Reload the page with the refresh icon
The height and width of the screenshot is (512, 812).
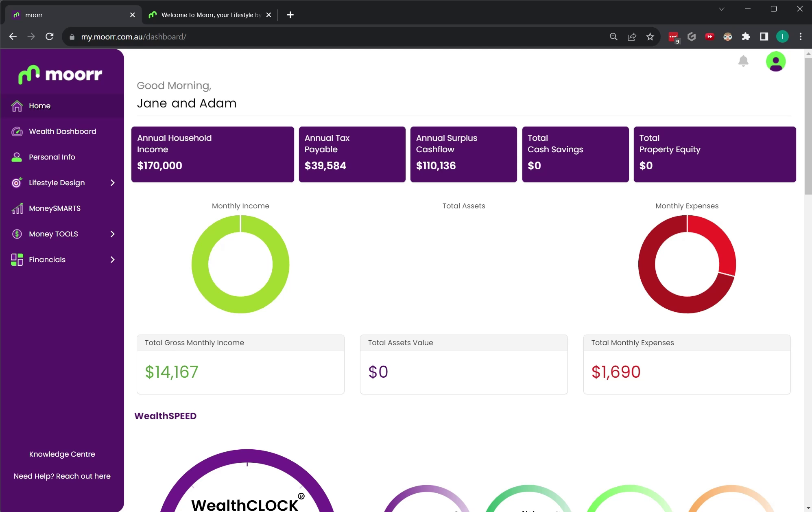(x=50, y=37)
